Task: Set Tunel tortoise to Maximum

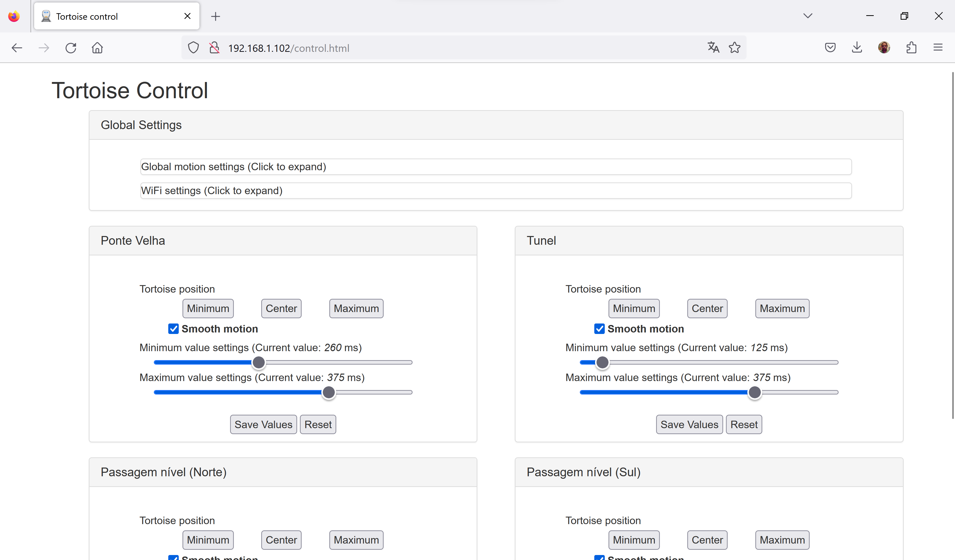Action: click(x=782, y=309)
